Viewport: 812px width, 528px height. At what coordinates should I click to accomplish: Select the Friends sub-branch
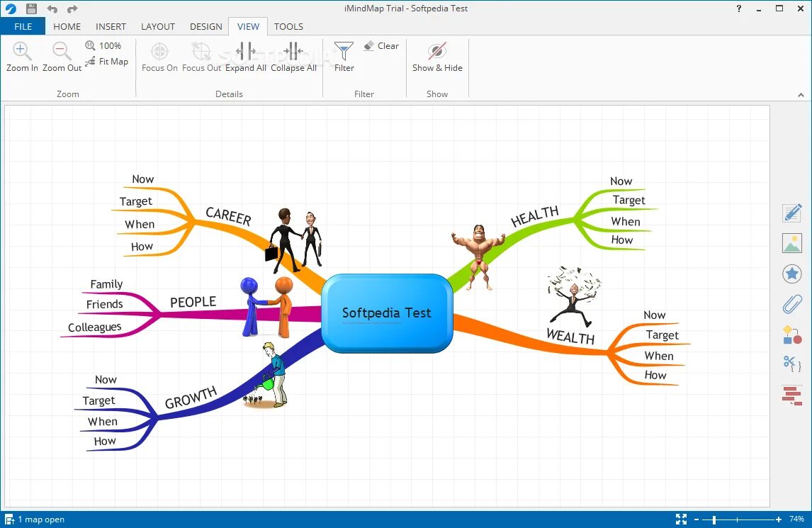104,304
